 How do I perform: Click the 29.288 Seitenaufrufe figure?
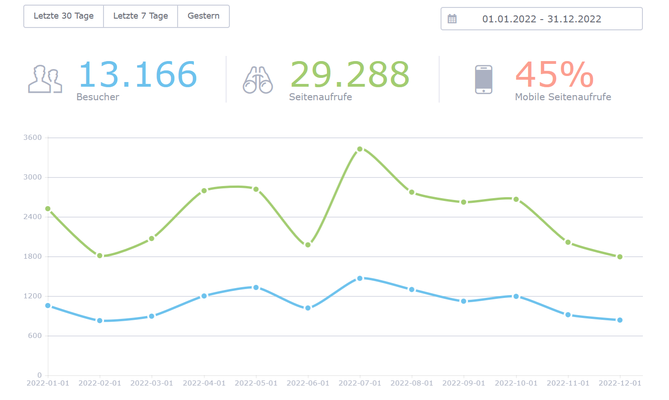pos(349,80)
